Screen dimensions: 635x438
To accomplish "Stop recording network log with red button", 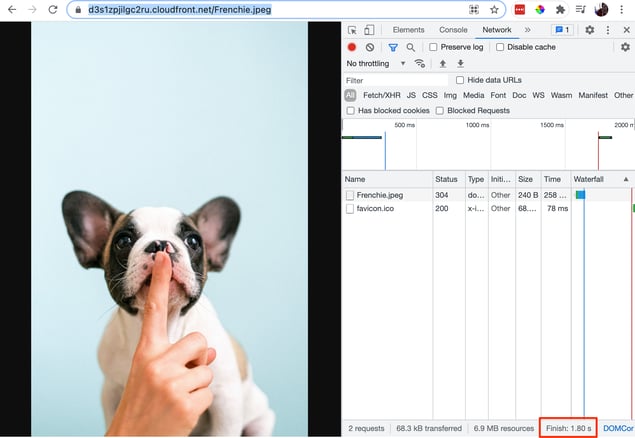I will click(x=352, y=47).
